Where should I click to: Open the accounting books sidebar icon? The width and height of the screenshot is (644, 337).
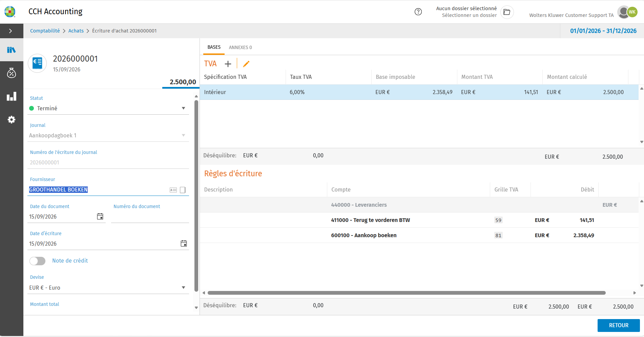[x=12, y=50]
